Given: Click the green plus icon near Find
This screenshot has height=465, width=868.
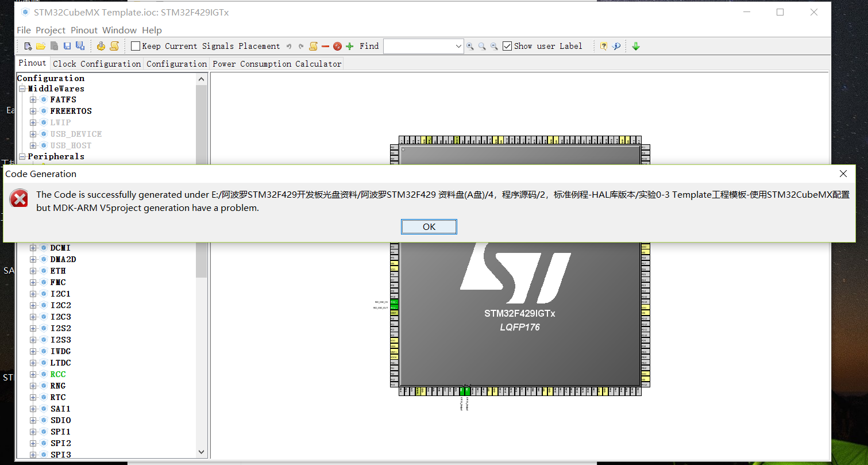Looking at the screenshot, I should 349,46.
